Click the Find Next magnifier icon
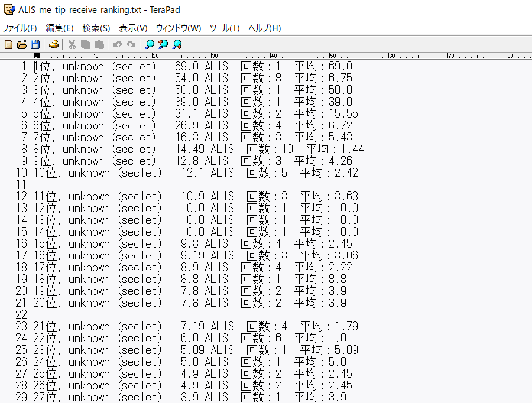532x403 pixels. [x=177, y=44]
